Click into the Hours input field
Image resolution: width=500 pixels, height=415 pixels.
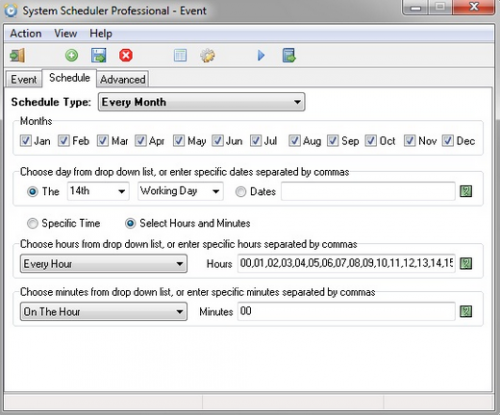point(346,263)
